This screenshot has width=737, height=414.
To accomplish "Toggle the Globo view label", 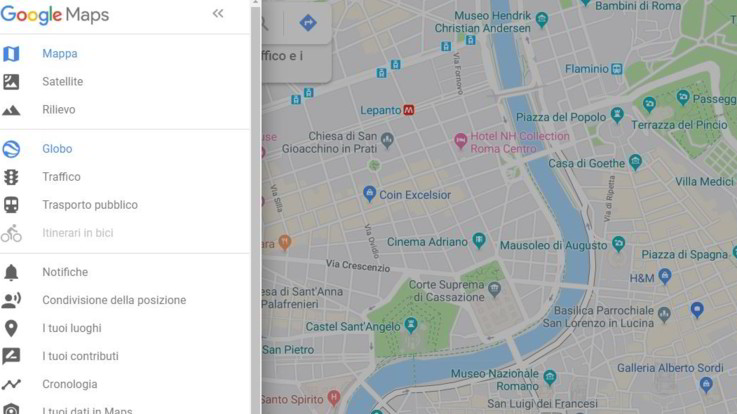I will [x=57, y=149].
